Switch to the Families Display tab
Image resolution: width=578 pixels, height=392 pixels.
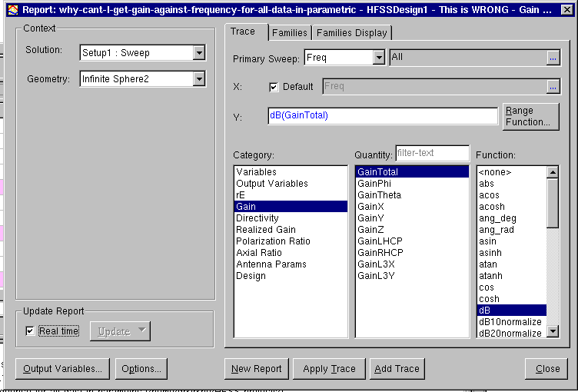352,33
